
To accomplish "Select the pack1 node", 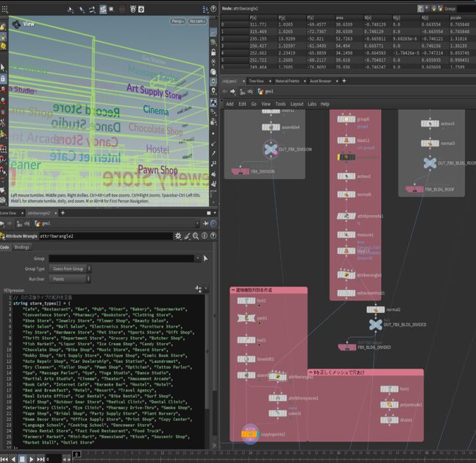I will (246, 318).
